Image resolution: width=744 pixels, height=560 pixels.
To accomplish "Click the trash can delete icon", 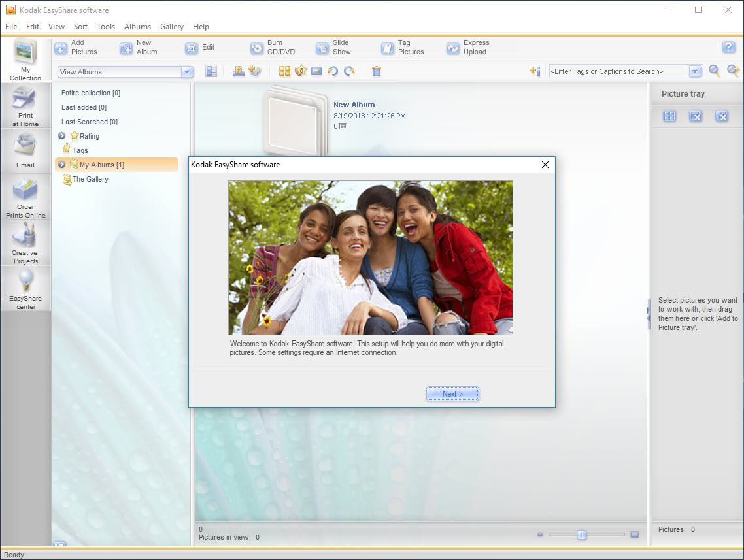I will coord(377,71).
